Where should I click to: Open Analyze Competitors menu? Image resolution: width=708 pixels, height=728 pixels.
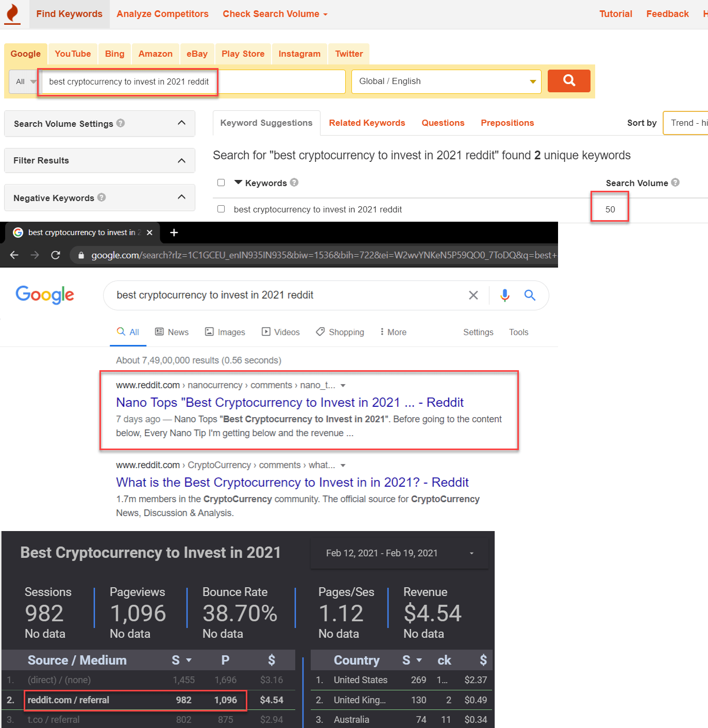click(162, 14)
